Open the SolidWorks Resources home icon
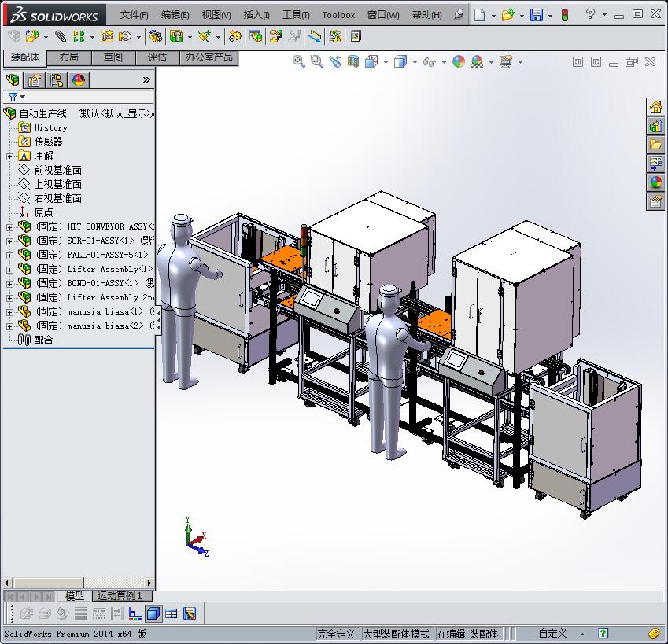The height and width of the screenshot is (644, 668). click(x=655, y=108)
